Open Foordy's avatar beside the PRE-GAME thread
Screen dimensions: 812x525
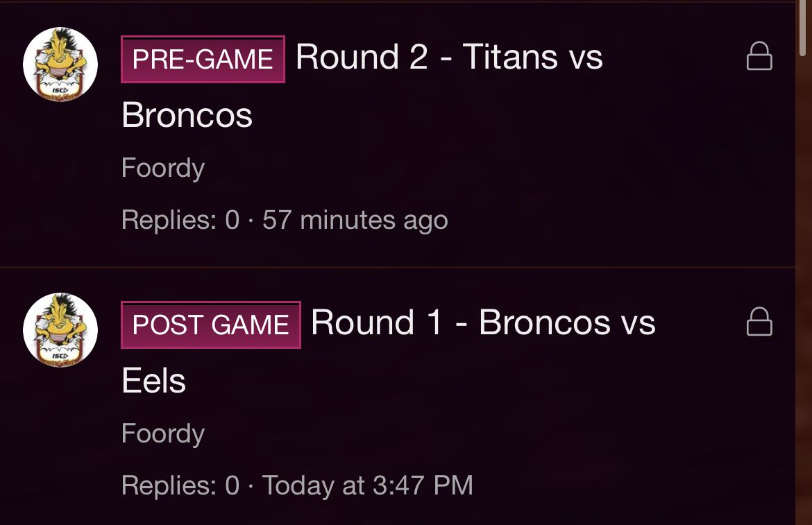pos(60,64)
